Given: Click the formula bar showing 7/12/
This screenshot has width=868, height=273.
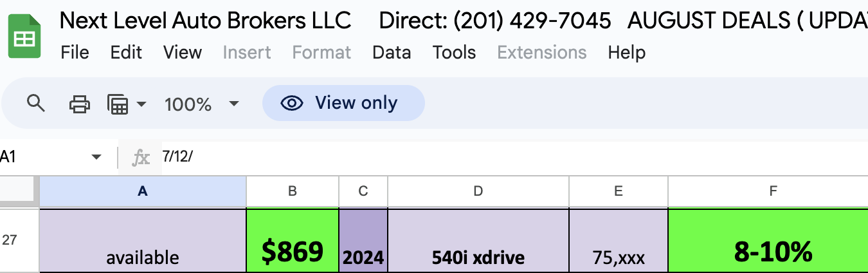Looking at the screenshot, I should [x=511, y=157].
